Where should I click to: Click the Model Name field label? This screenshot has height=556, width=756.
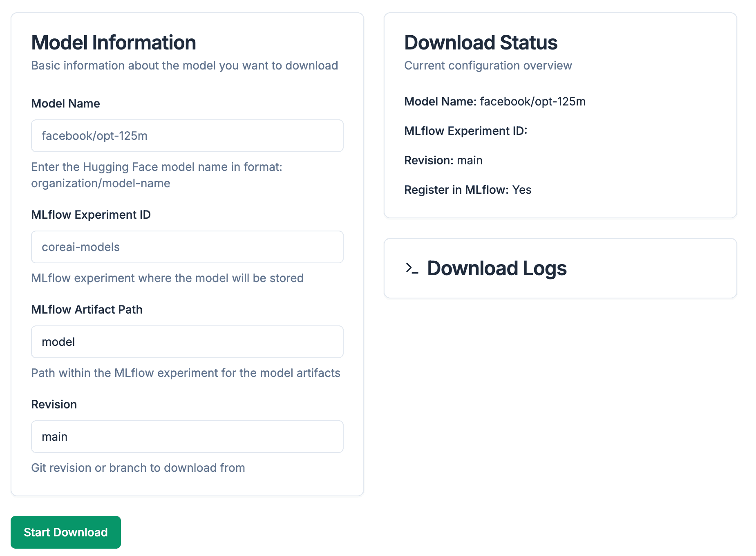tap(65, 103)
